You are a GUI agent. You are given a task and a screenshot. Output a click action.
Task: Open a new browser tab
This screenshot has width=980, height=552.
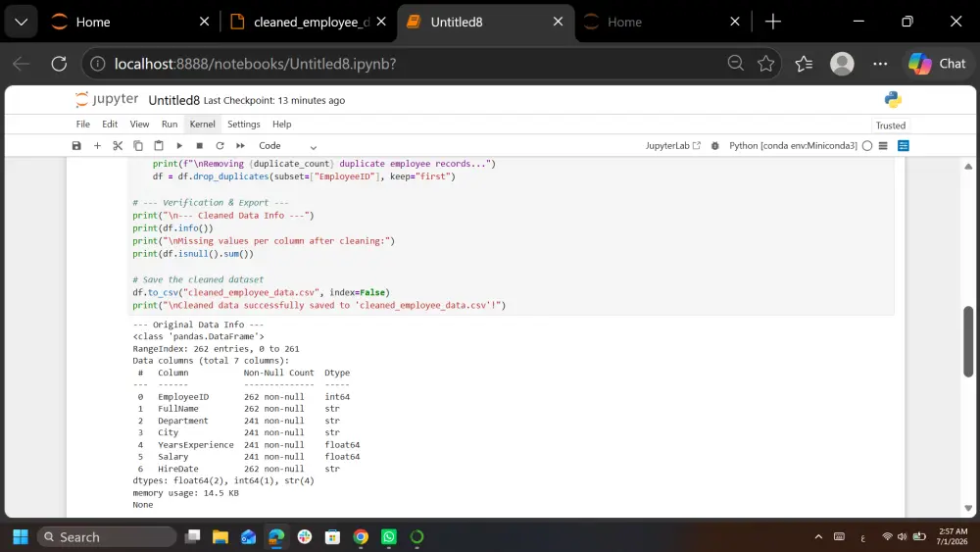pyautogui.click(x=773, y=22)
